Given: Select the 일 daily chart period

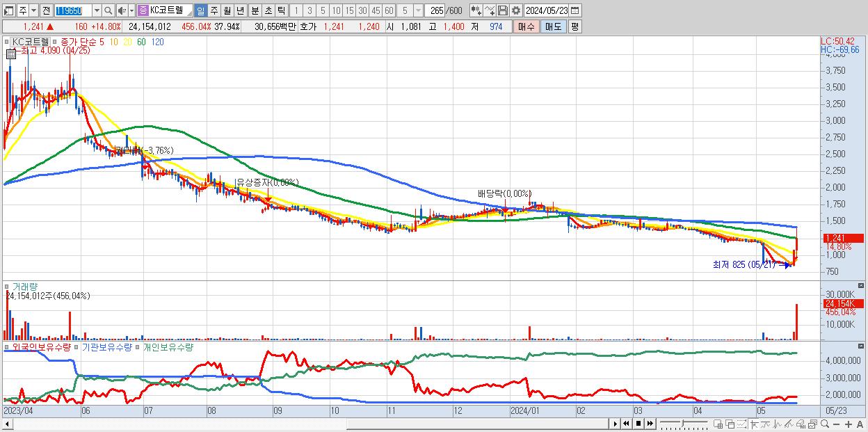Looking at the screenshot, I should click(200, 10).
